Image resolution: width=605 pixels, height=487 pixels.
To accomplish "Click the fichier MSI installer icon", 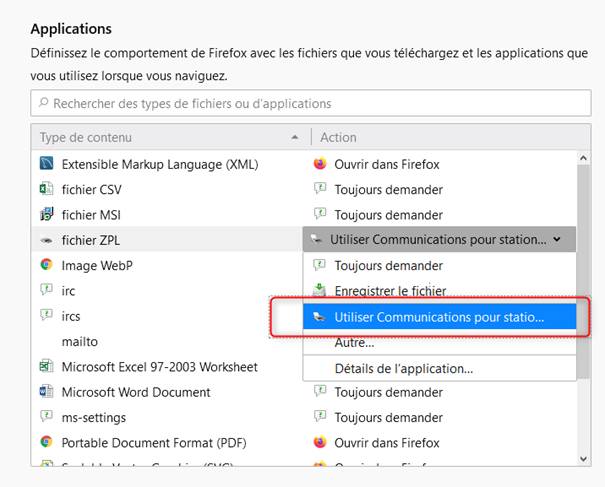I will 46,215.
